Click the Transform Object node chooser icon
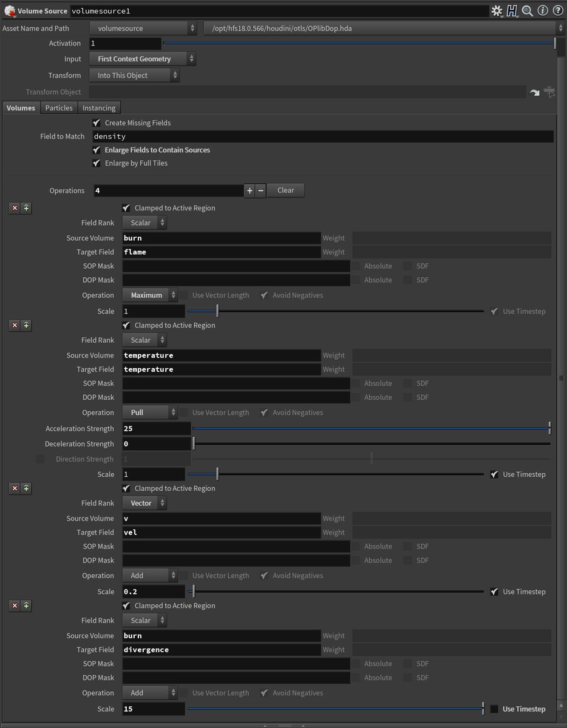The image size is (567, 728). [549, 92]
